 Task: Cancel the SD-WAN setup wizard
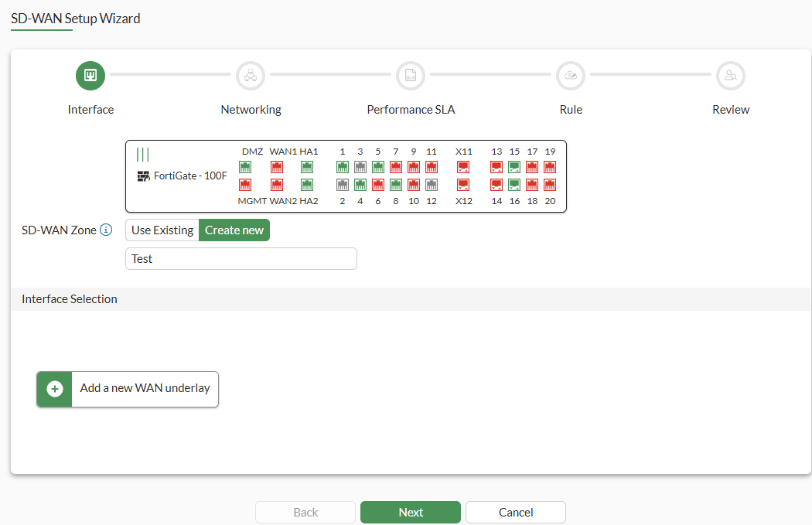coord(516,512)
